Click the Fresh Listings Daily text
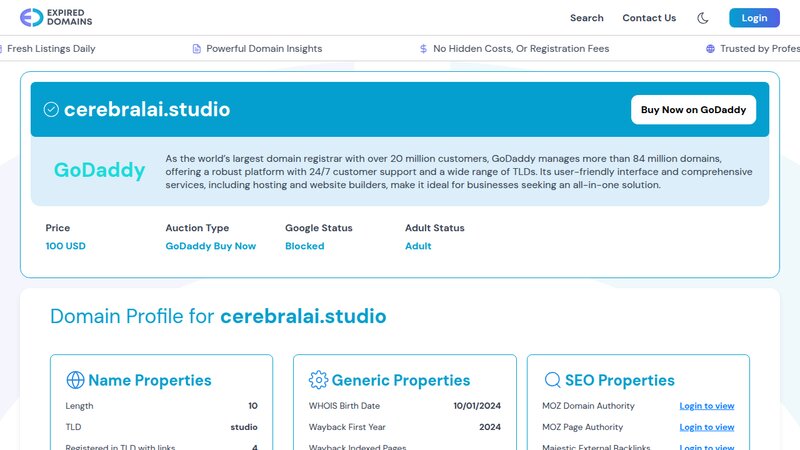This screenshot has height=450, width=800. (x=51, y=48)
